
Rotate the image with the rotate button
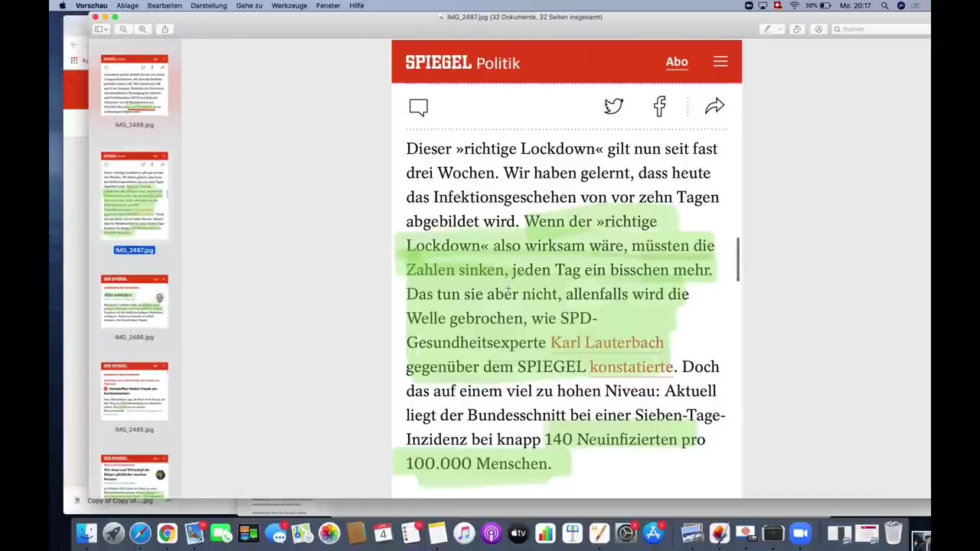797,29
